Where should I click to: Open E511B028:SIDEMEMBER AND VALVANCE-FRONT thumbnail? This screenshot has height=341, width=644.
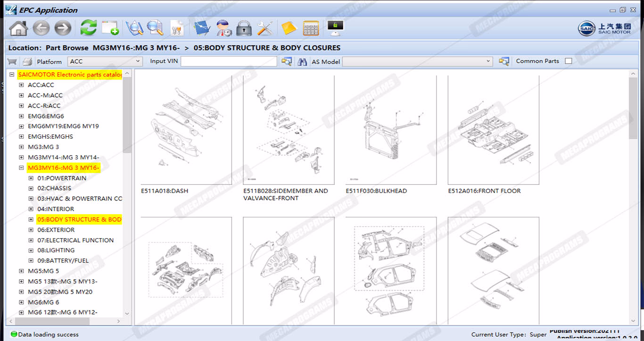pyautogui.click(x=289, y=130)
